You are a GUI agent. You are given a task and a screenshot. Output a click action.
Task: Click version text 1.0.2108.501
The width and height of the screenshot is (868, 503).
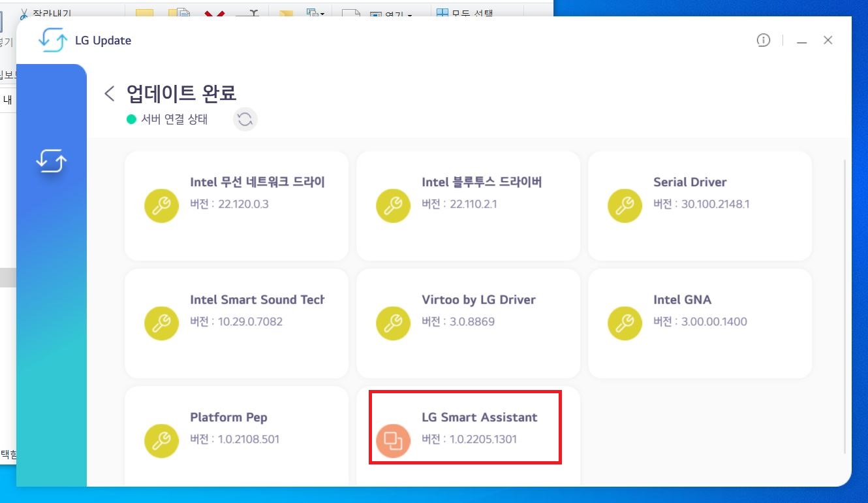(249, 439)
